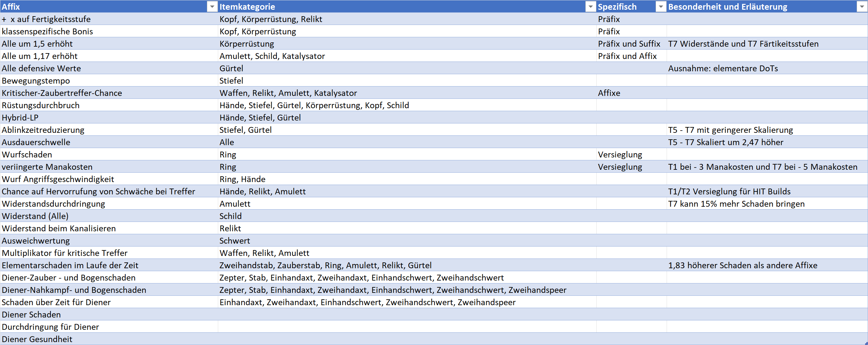Click the 'Ausnahme: elementare DoTs' cell
This screenshot has height=345, width=868.
767,68
